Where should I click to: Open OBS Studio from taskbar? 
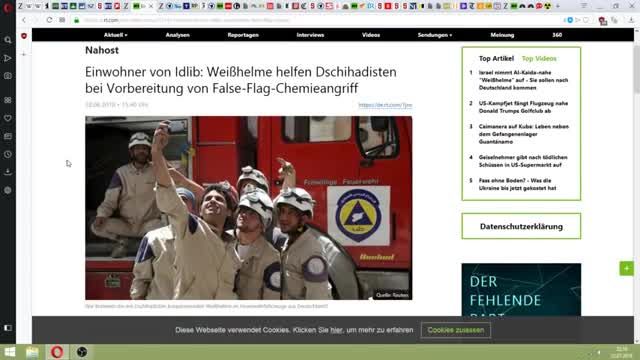[82, 352]
